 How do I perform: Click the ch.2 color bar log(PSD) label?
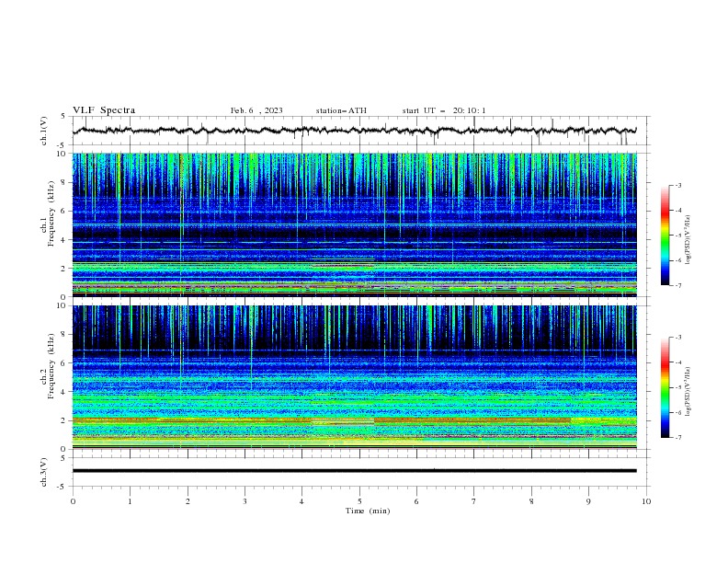pos(688,392)
